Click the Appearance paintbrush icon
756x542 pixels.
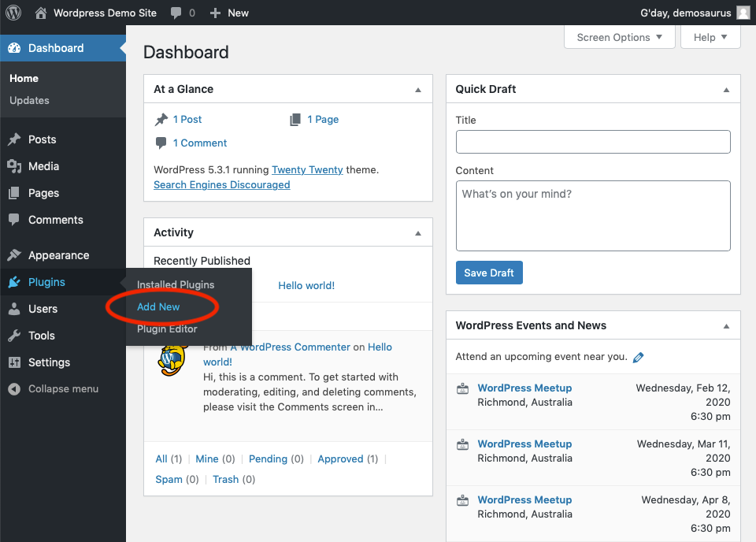point(14,255)
